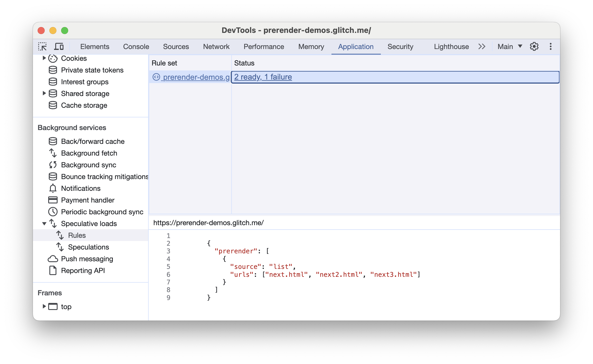Click the Background sync icon
The width and height of the screenshot is (593, 364).
tap(52, 165)
